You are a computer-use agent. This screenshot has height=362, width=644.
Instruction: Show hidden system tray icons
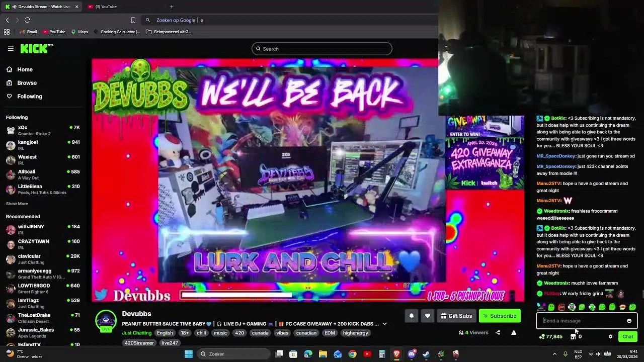[554, 354]
